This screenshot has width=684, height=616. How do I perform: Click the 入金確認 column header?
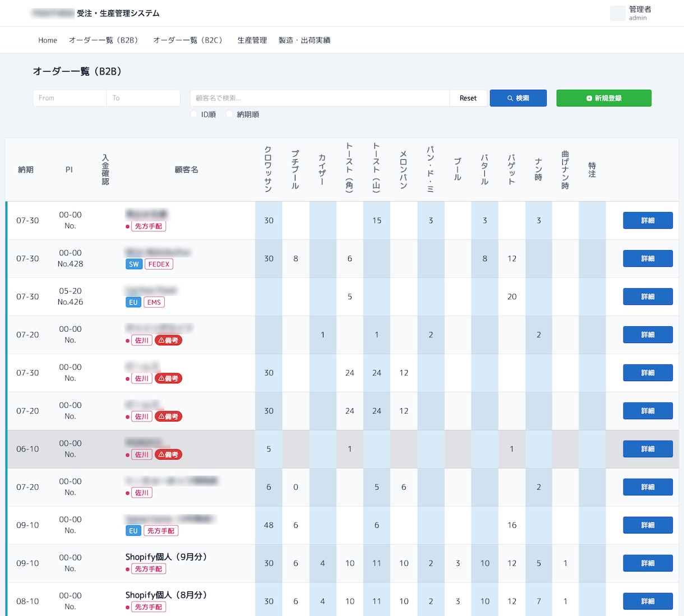click(x=105, y=170)
